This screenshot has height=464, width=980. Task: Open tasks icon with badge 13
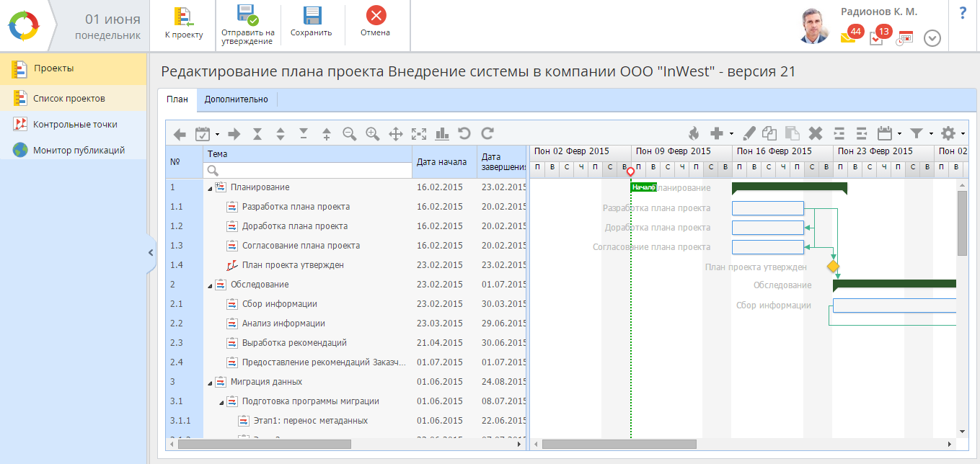pos(879,35)
